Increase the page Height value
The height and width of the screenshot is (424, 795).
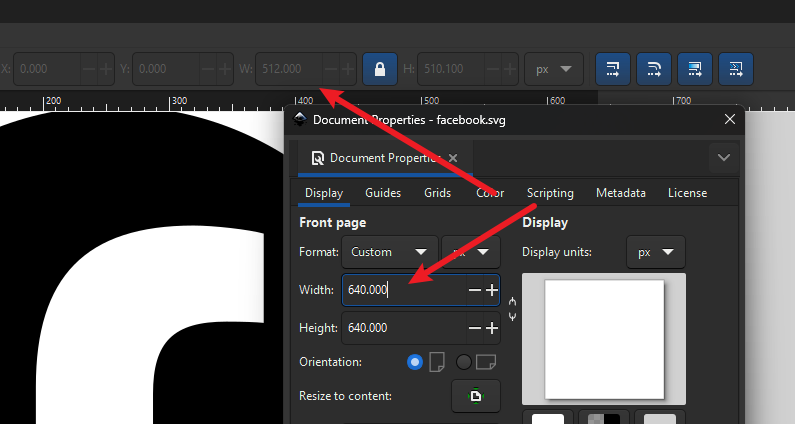[x=492, y=328]
